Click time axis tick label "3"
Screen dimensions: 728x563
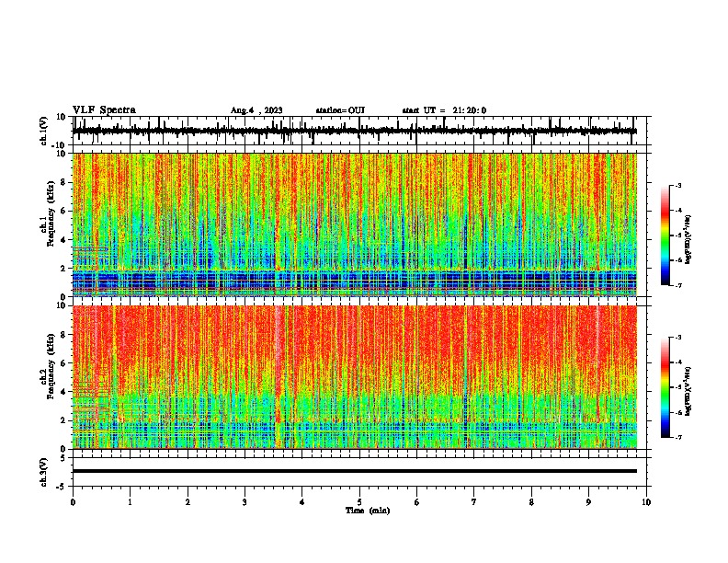point(245,502)
